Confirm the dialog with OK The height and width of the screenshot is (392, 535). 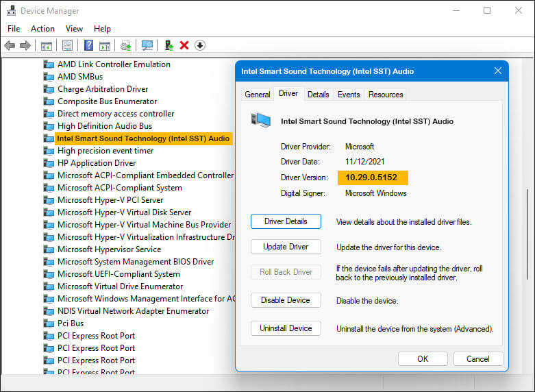point(423,359)
